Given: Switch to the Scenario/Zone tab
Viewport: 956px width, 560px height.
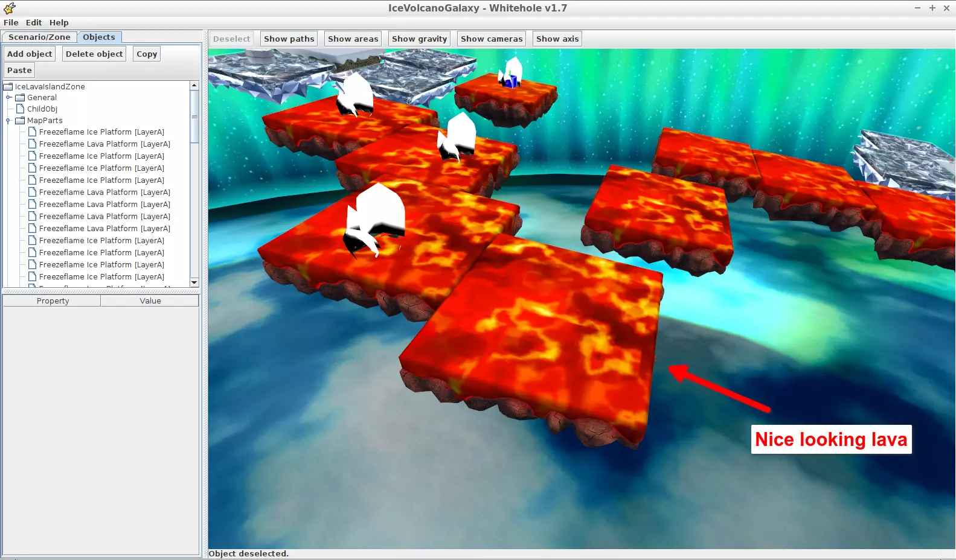Looking at the screenshot, I should (x=39, y=37).
